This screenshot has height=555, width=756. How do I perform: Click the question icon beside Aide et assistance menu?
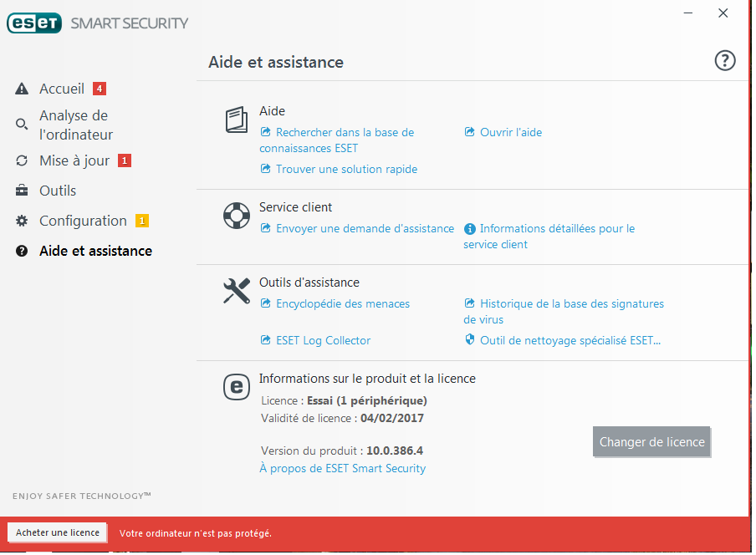[x=22, y=251]
